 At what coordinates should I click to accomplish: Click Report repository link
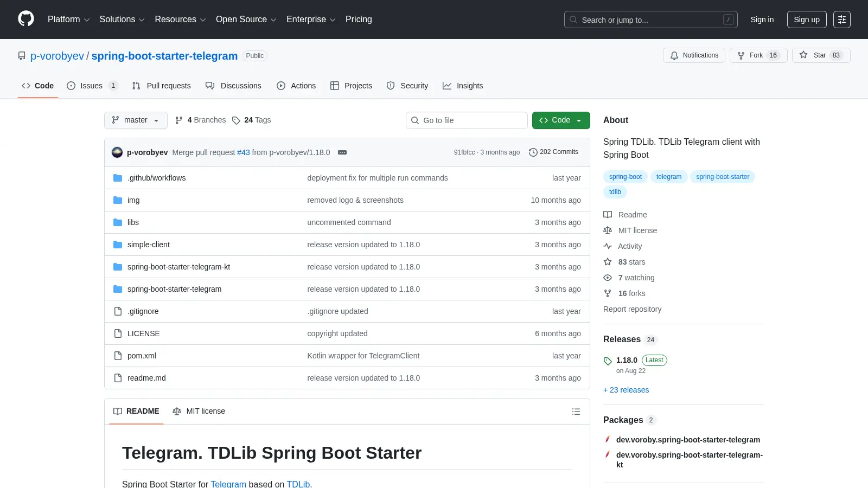632,309
